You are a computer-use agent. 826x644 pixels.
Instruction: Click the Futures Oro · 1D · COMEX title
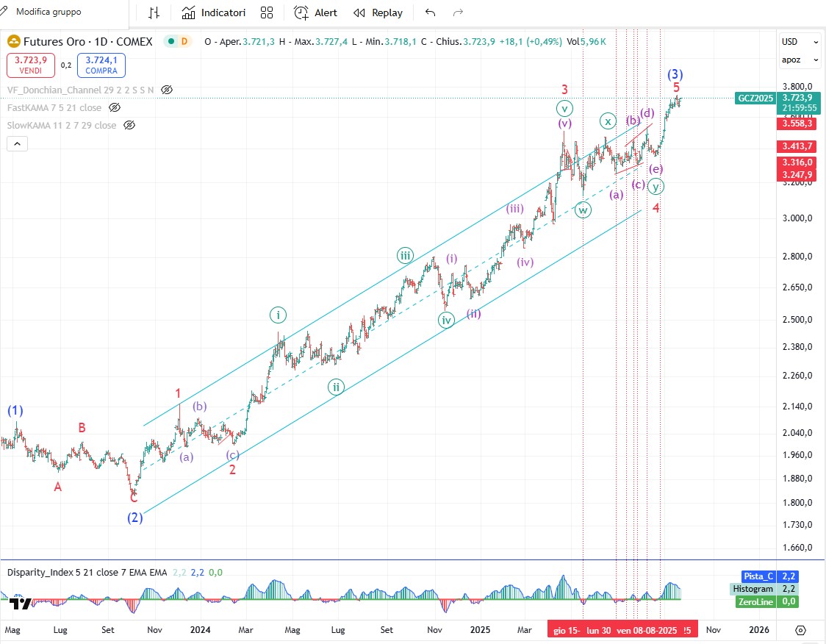tap(88, 42)
